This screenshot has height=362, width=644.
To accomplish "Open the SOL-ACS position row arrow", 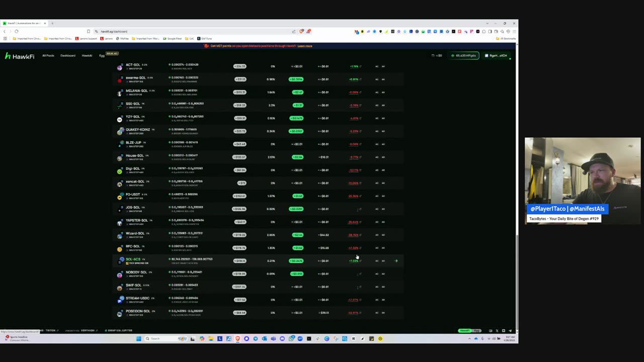I will coord(396,261).
